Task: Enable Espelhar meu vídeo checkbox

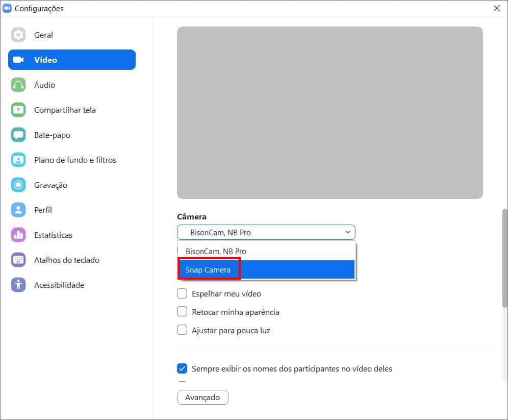Action: [x=182, y=293]
